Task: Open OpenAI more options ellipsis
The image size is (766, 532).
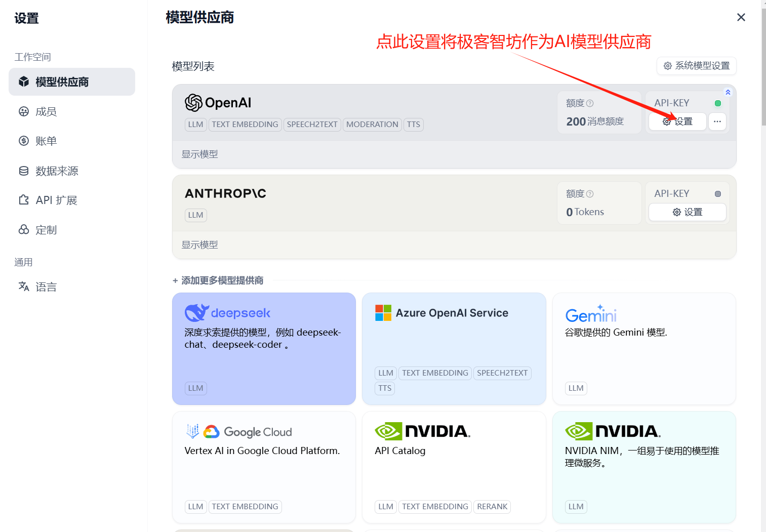Action: point(717,121)
